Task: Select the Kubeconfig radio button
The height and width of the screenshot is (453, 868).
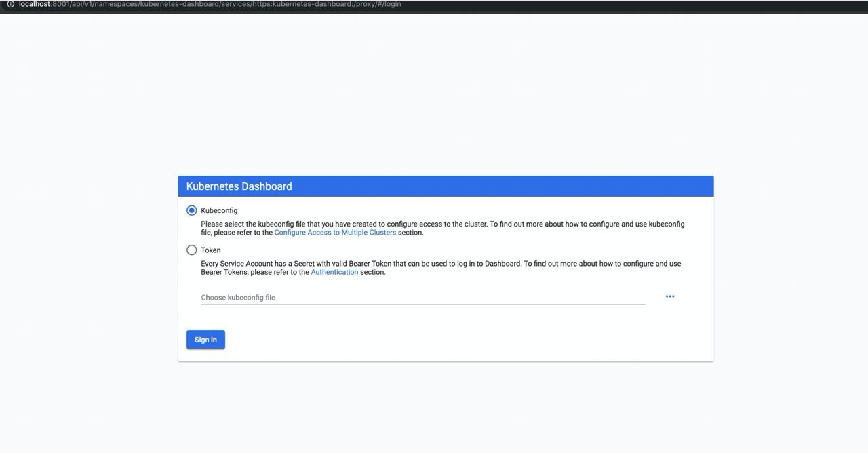Action: 192,210
